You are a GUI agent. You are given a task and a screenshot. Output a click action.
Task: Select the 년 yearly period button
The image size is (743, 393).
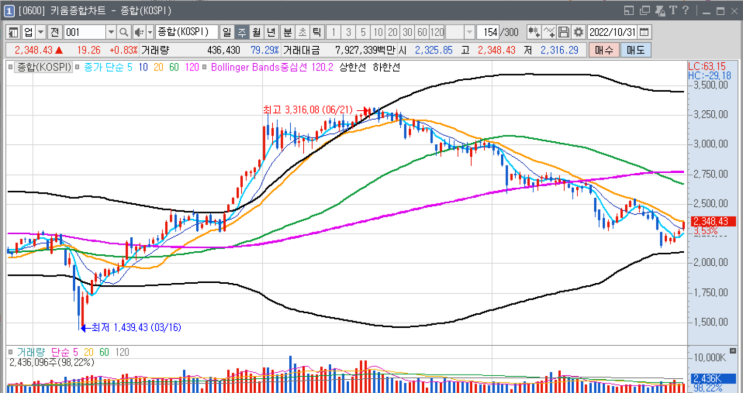271,32
